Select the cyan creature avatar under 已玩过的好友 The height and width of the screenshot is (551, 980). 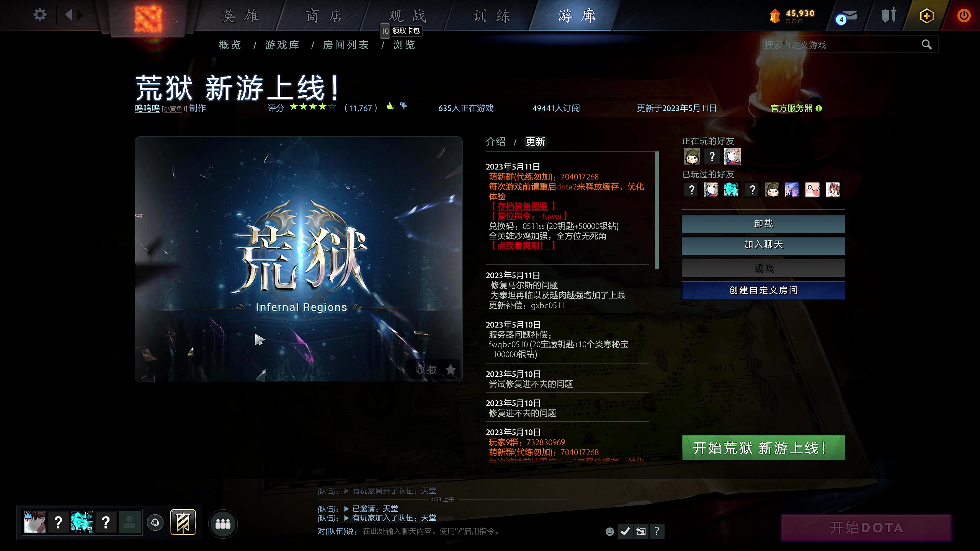coord(732,189)
